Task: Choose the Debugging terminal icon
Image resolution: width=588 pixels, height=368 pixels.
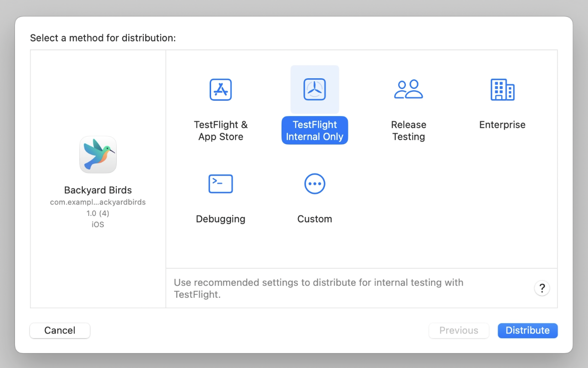Action: click(221, 184)
